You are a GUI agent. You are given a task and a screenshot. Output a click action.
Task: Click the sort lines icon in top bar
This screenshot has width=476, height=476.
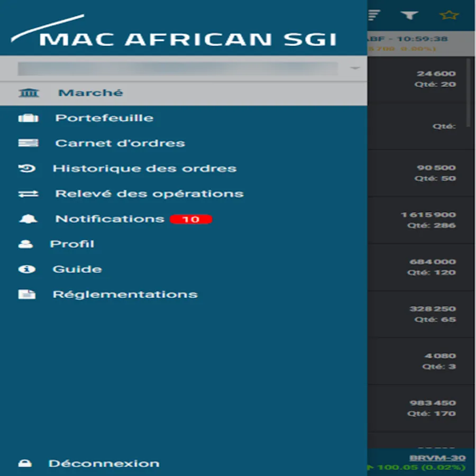tap(374, 15)
